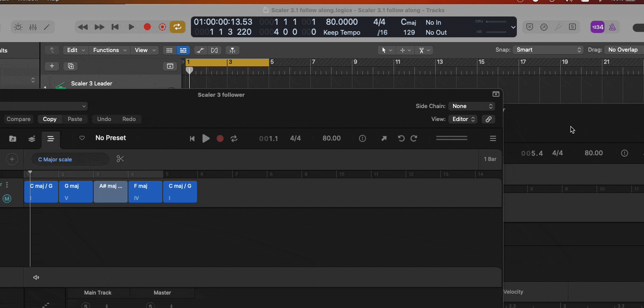Open the Edit menu in Tracks area
Image resolution: width=644 pixels, height=308 pixels.
[76, 50]
